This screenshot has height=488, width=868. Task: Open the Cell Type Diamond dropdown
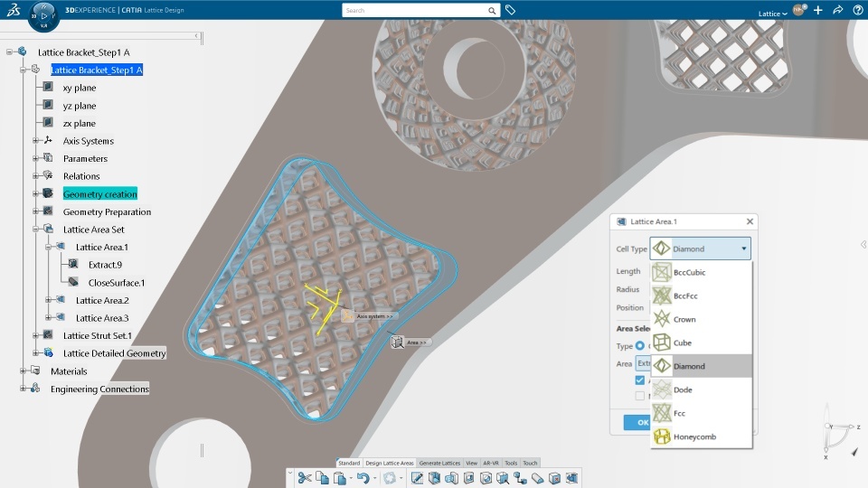[700, 249]
